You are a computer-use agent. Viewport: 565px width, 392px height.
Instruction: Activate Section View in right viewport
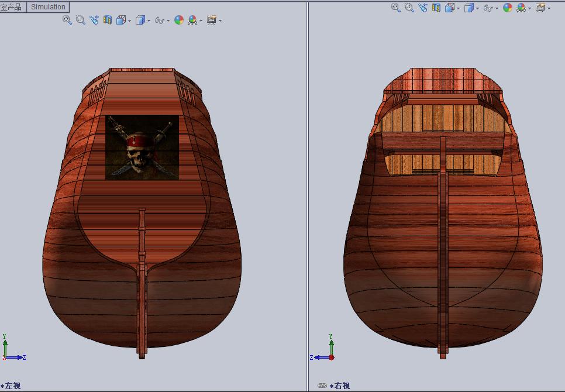436,8
